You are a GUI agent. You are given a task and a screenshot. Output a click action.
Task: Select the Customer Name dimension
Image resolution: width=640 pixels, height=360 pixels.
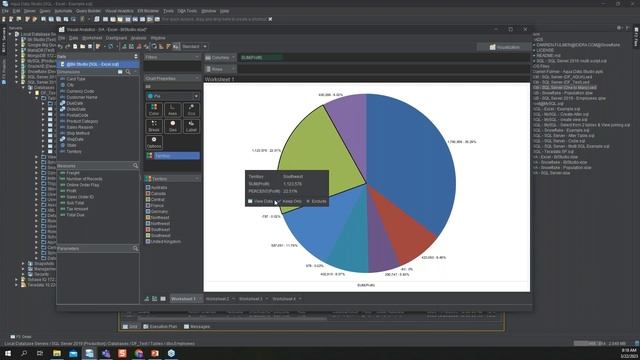click(82, 97)
